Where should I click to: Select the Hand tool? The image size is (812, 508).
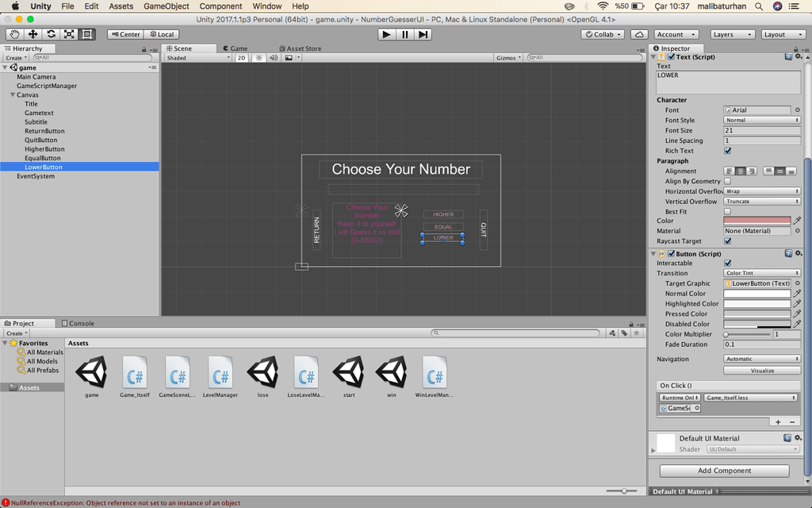click(14, 34)
